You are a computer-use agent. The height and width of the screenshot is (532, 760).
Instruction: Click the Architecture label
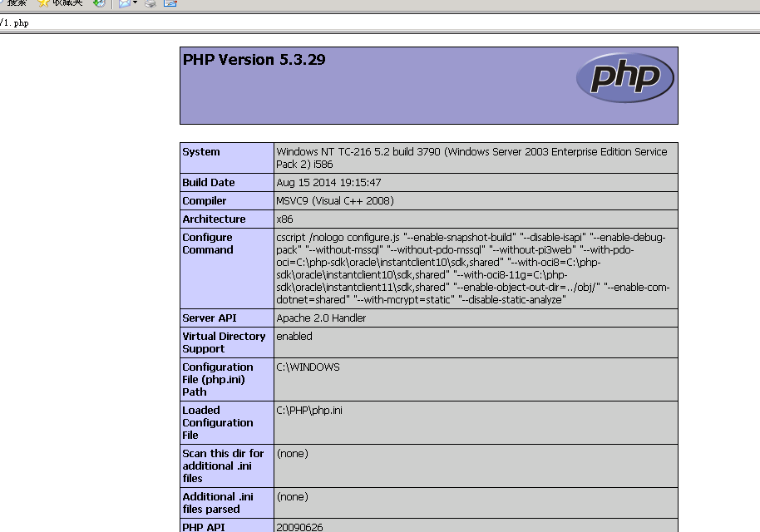pos(214,219)
